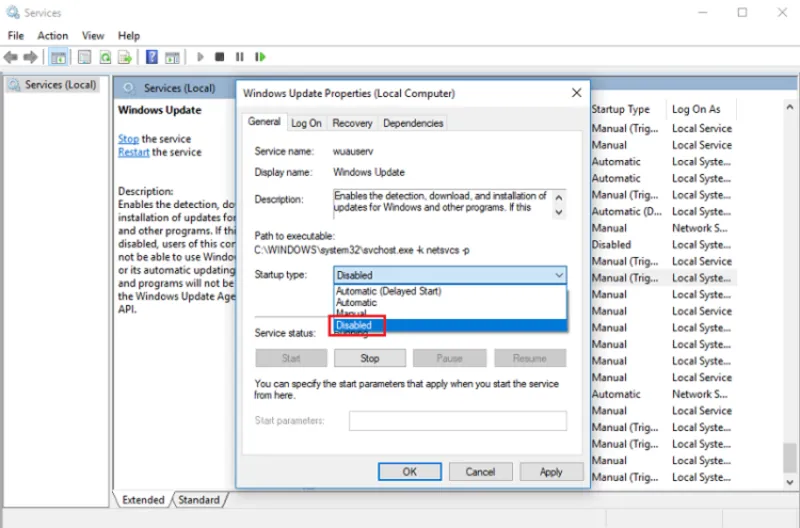Image resolution: width=800 pixels, height=528 pixels.
Task: Select Services (Local) in the left tree
Action: click(60, 85)
